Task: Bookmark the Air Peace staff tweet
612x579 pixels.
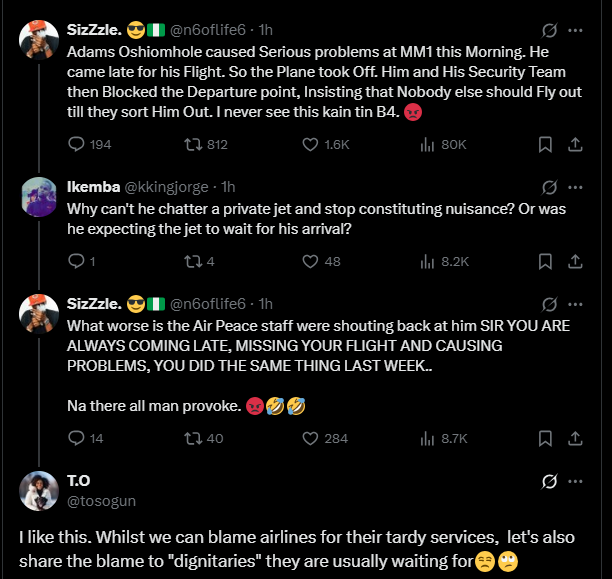Action: [x=545, y=438]
